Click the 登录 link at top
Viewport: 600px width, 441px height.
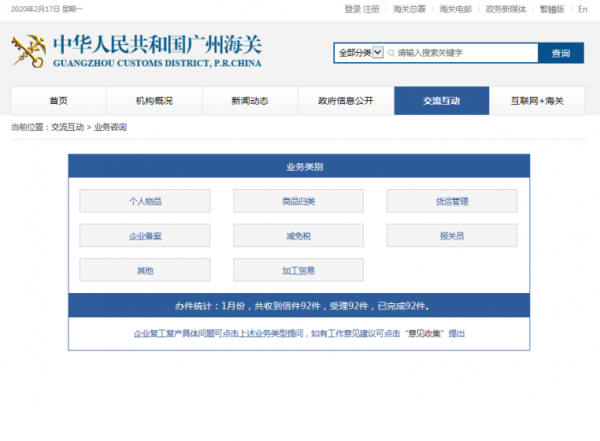pos(352,9)
